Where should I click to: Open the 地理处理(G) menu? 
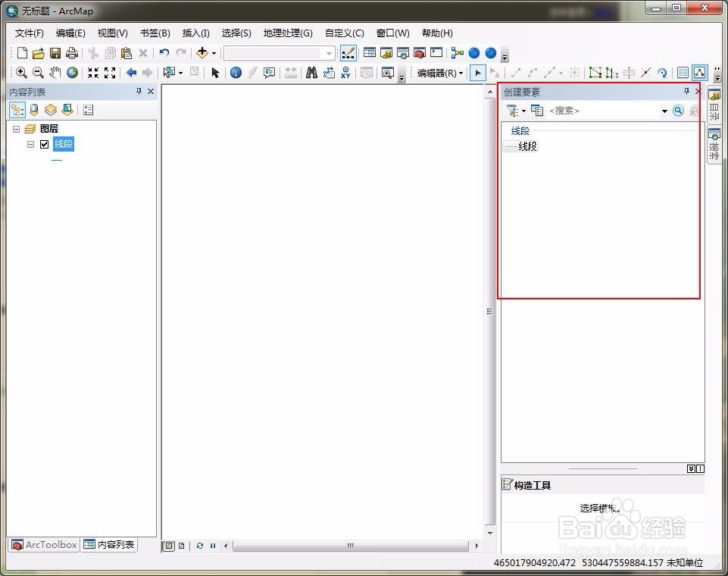tap(287, 33)
